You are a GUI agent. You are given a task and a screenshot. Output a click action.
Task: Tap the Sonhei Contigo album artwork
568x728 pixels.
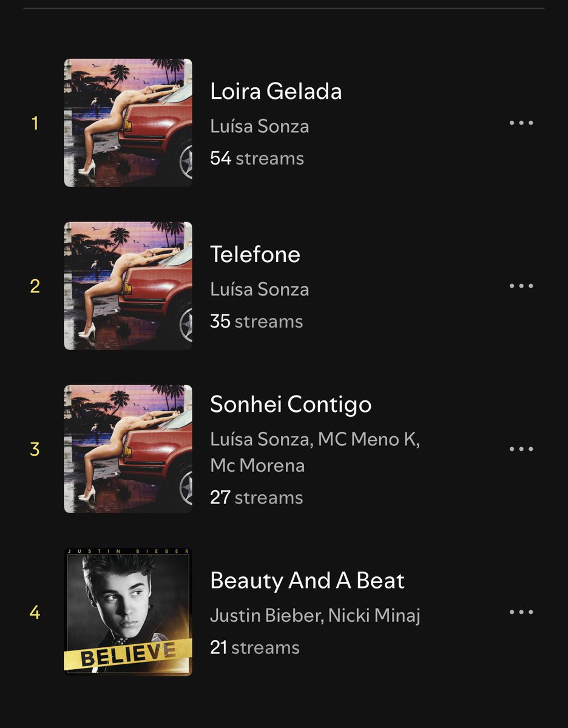[x=128, y=449]
